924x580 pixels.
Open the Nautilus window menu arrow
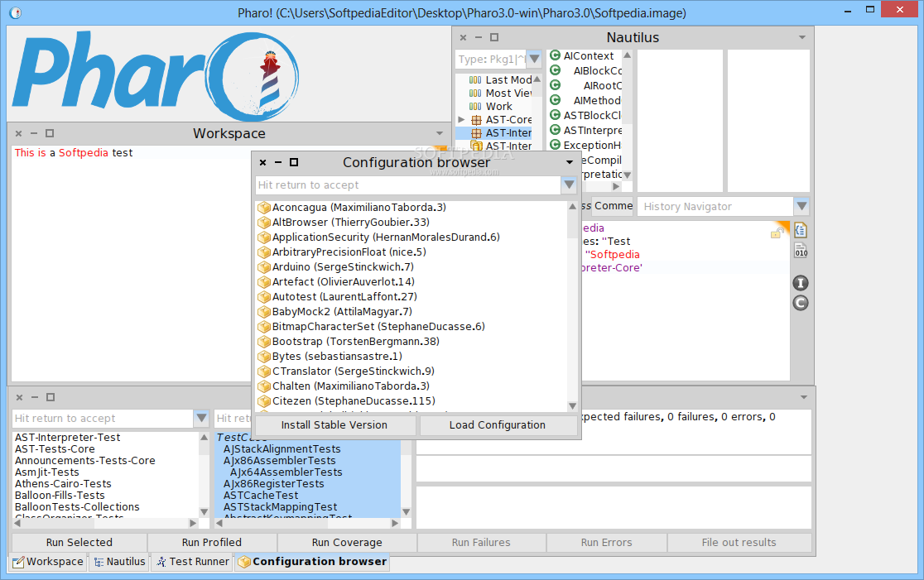click(802, 37)
